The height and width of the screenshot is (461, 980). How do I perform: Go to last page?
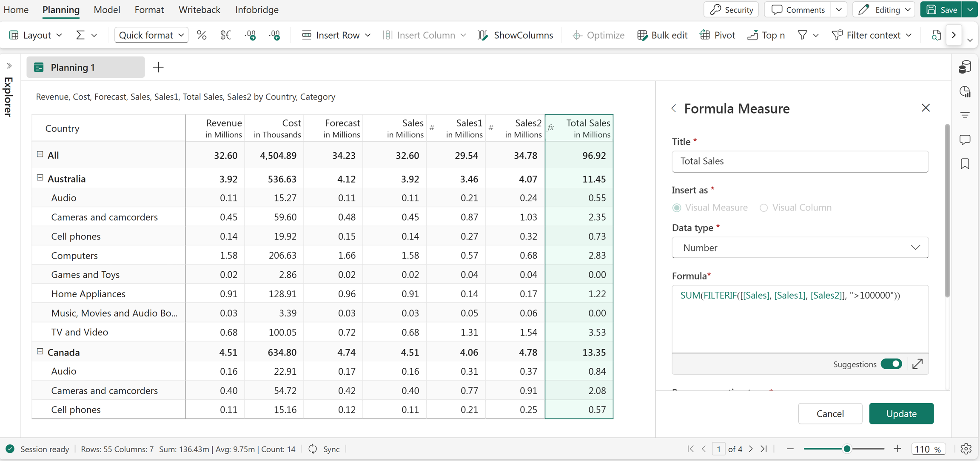click(x=764, y=449)
